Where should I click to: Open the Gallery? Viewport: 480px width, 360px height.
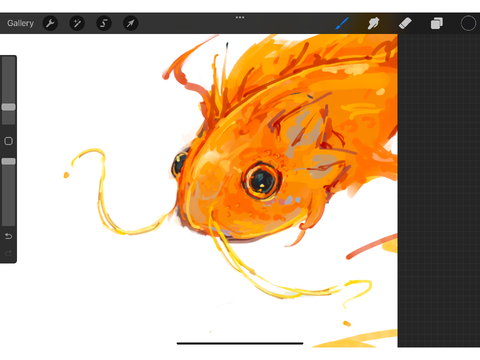[21, 23]
